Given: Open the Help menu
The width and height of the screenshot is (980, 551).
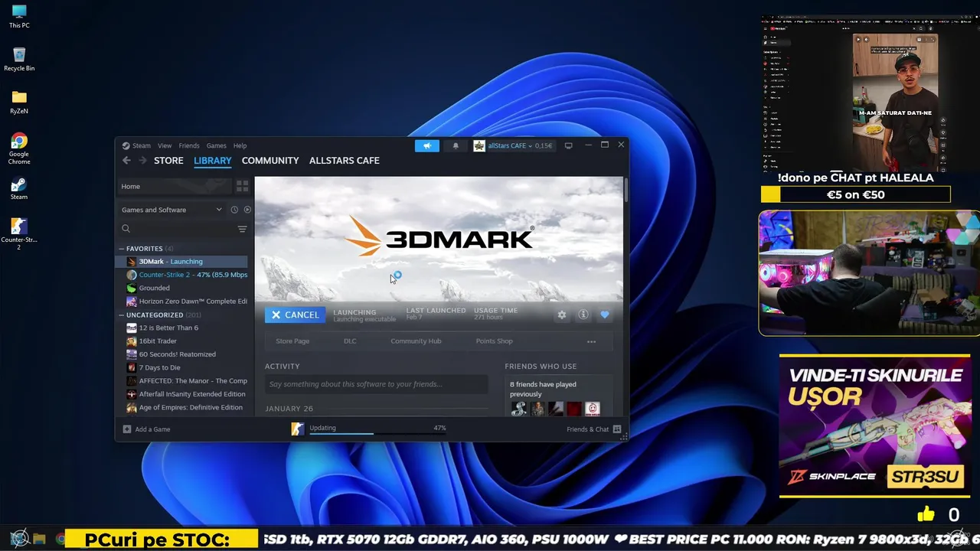Looking at the screenshot, I should [240, 145].
